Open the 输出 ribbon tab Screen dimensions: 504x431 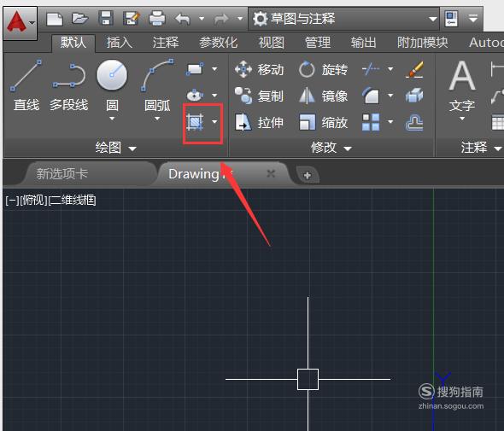(364, 43)
